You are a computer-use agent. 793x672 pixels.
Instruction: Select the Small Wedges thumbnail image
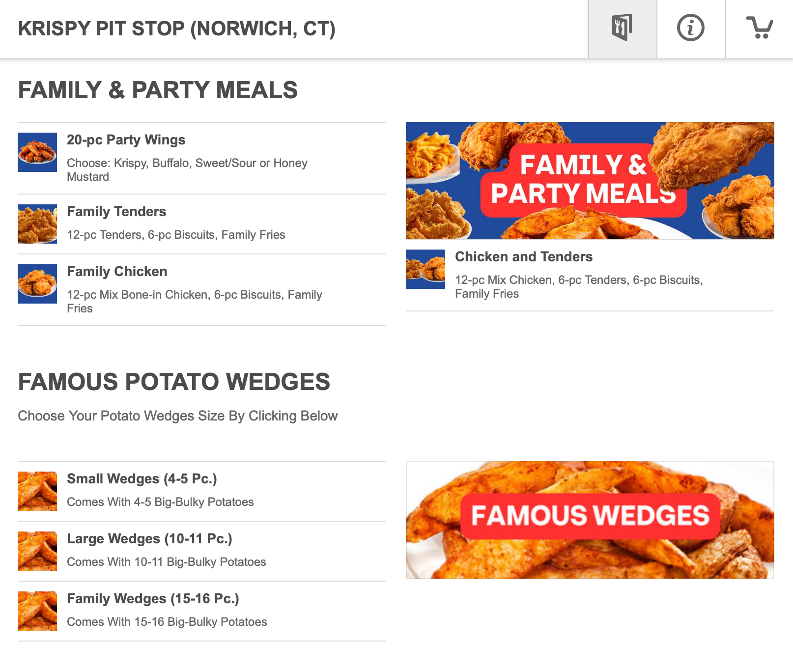pos(37,491)
